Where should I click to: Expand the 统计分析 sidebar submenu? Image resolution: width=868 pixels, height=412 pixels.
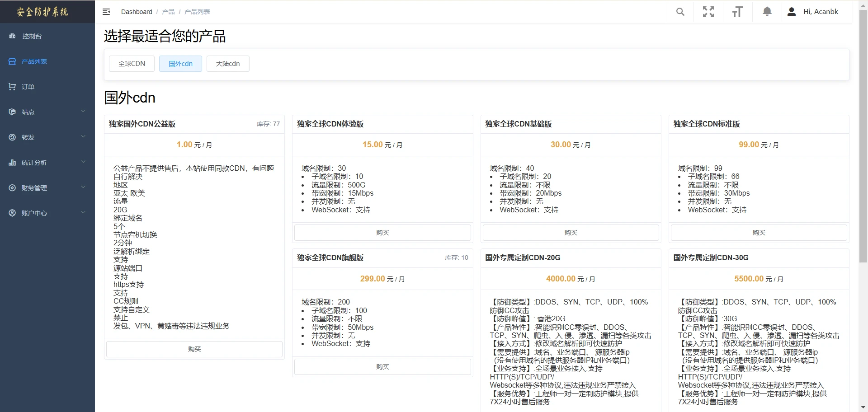(x=47, y=163)
